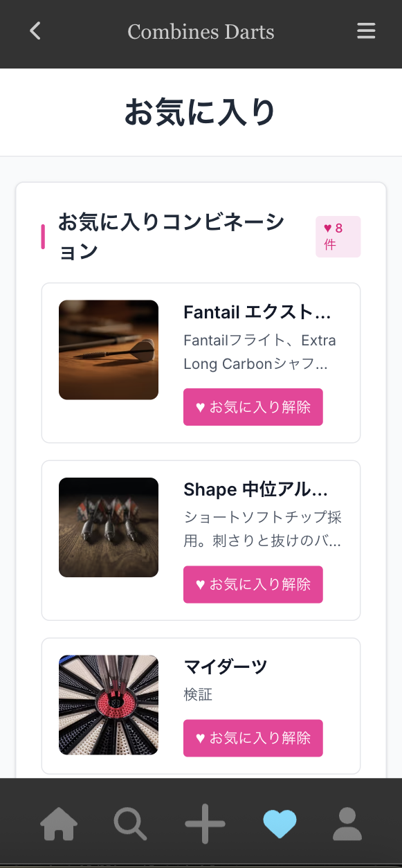This screenshot has height=868, width=402.
Task: Open the dartboard thumbnail for マイダーツ
Action: (x=108, y=705)
